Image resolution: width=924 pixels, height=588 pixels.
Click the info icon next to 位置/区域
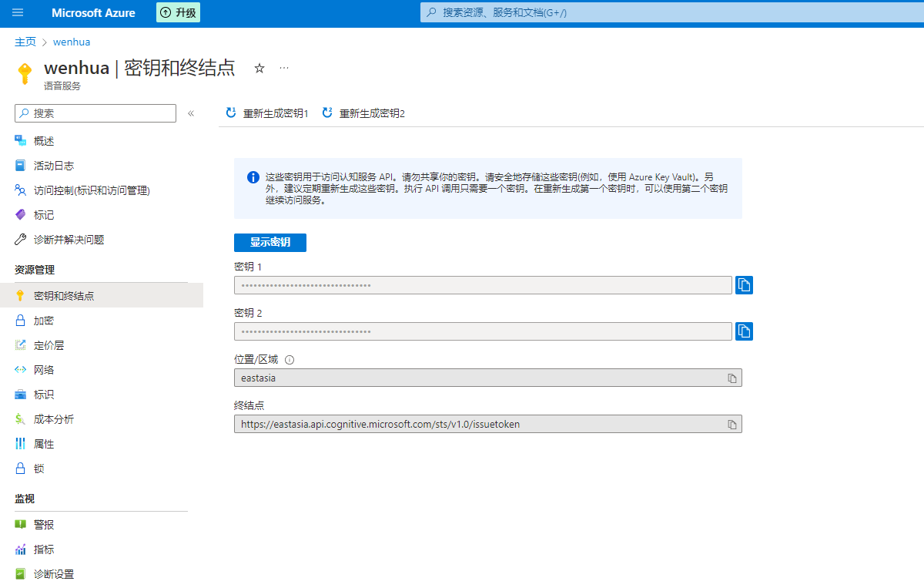point(290,360)
